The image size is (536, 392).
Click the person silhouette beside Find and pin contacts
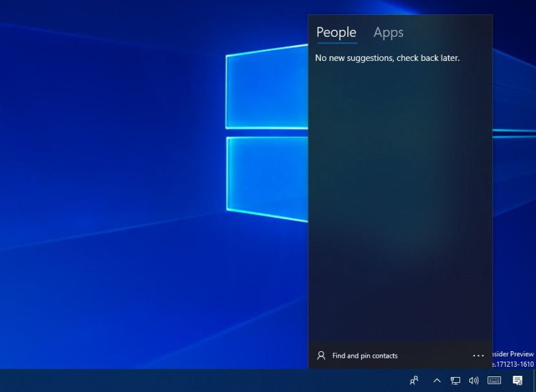320,355
